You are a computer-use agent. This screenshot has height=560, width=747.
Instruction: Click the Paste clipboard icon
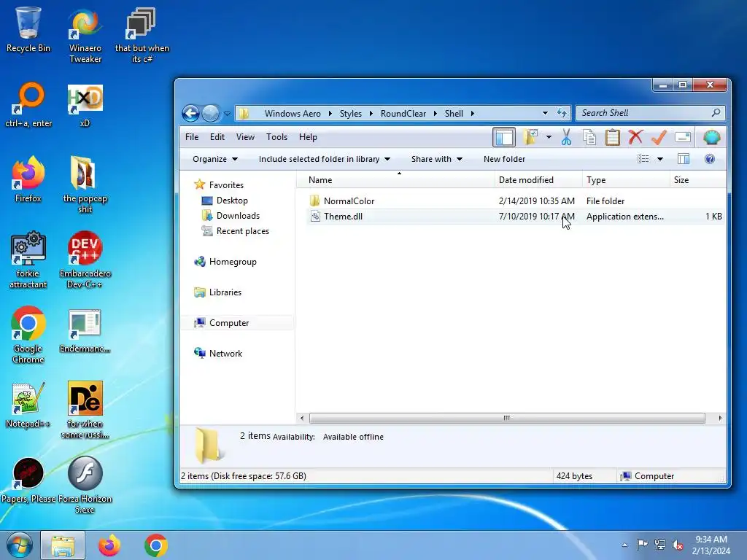(612, 138)
